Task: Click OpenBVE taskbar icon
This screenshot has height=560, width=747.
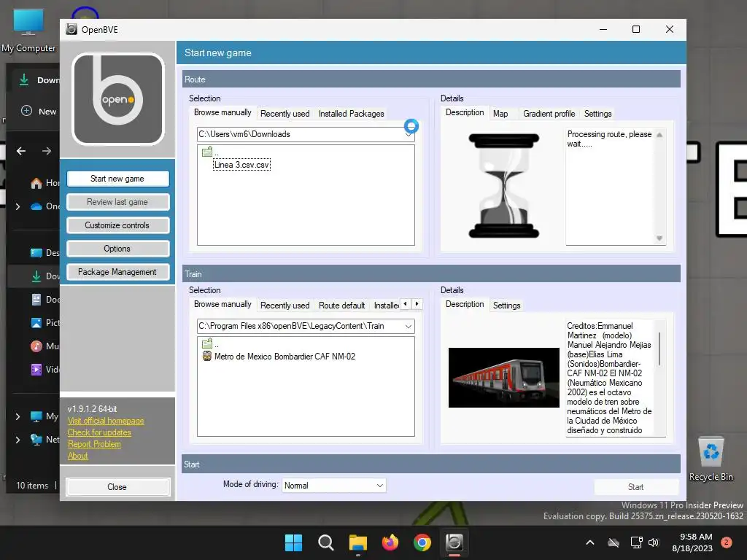Action: pyautogui.click(x=454, y=542)
